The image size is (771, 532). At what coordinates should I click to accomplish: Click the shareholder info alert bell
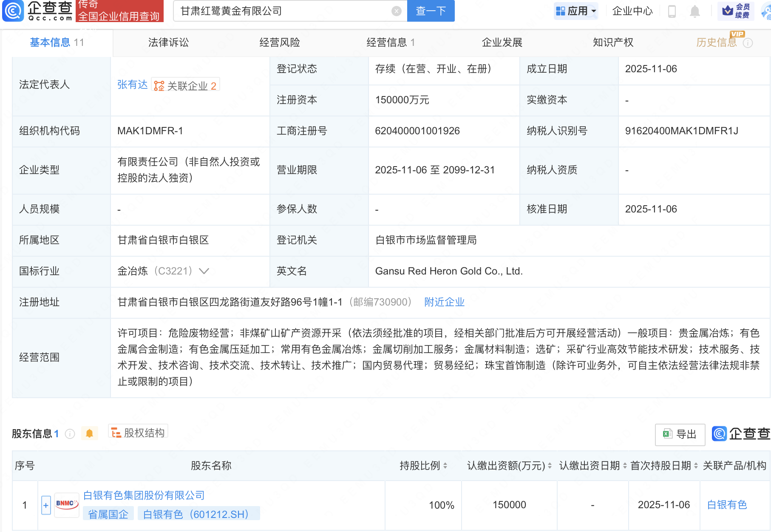[89, 433]
